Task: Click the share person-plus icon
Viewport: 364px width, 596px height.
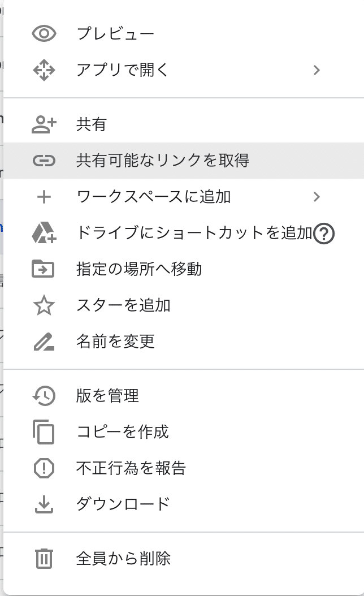Action: coord(44,124)
